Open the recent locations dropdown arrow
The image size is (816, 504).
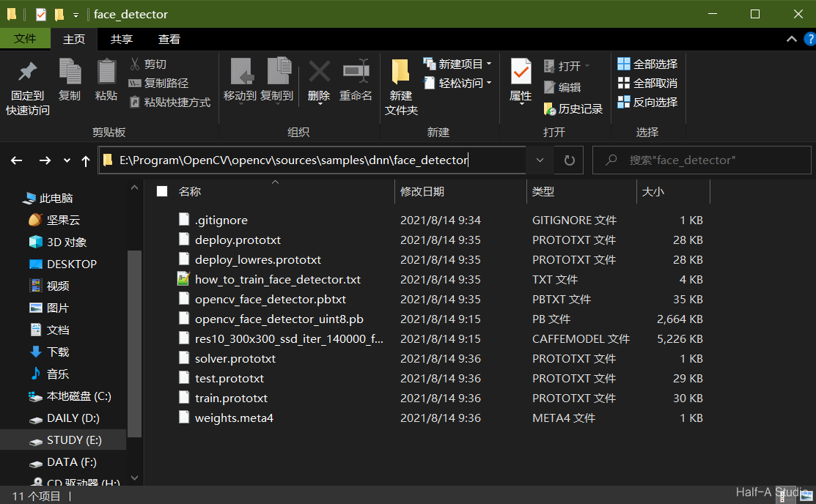click(x=67, y=160)
